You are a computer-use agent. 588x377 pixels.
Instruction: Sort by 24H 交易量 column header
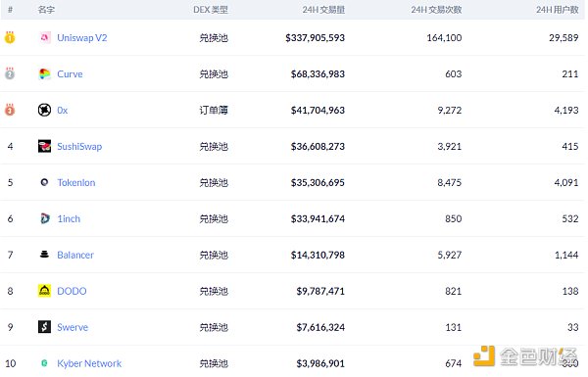[x=323, y=10]
